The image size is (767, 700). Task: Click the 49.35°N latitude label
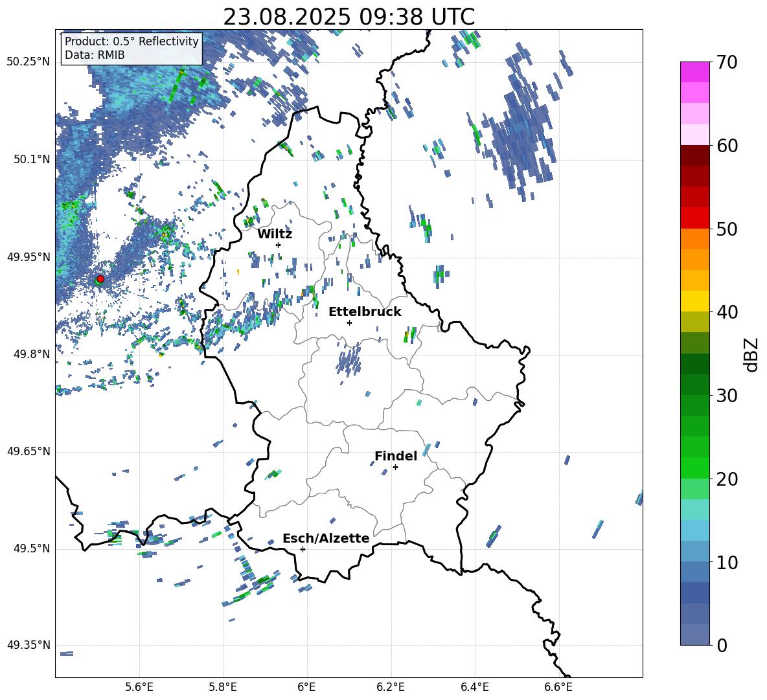click(x=29, y=645)
